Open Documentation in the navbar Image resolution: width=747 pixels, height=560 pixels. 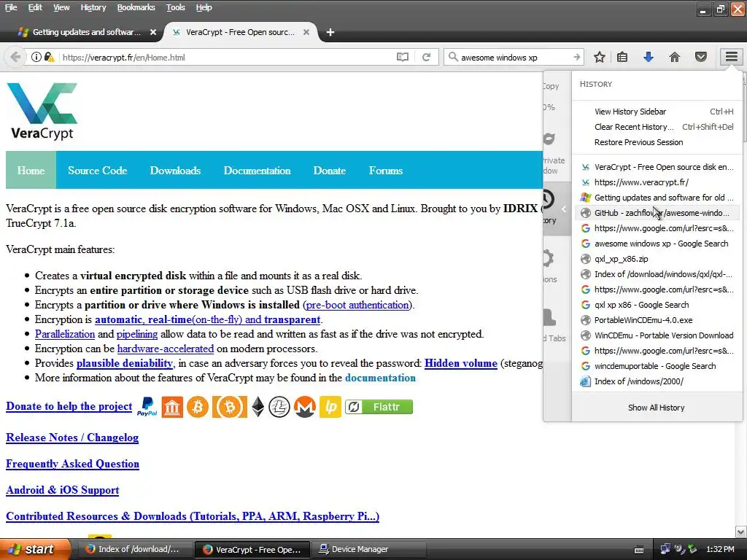[x=257, y=170]
